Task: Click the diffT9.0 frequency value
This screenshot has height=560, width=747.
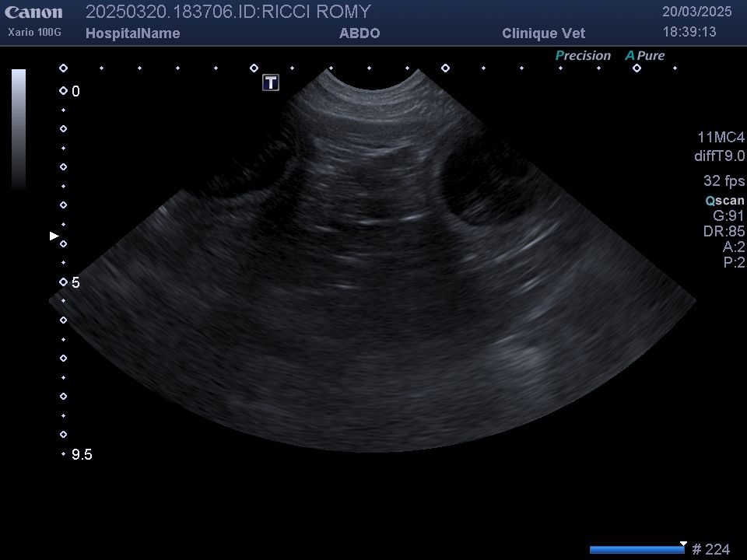Action: click(x=719, y=156)
